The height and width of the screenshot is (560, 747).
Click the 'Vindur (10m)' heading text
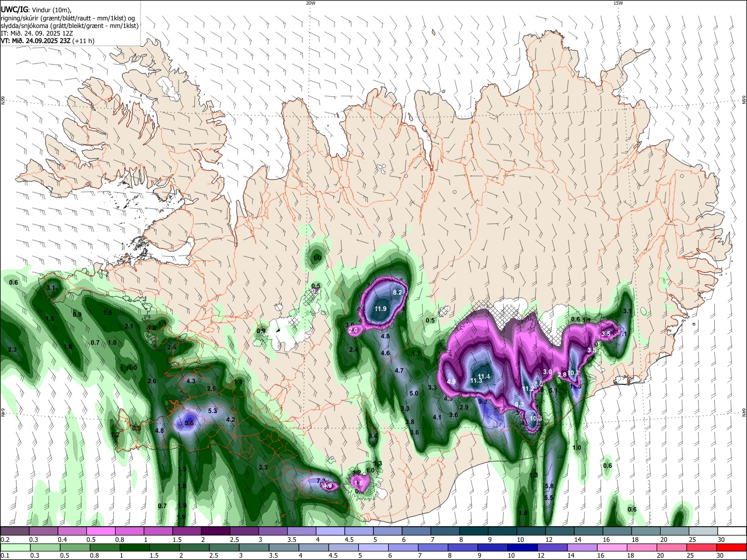(51, 9)
